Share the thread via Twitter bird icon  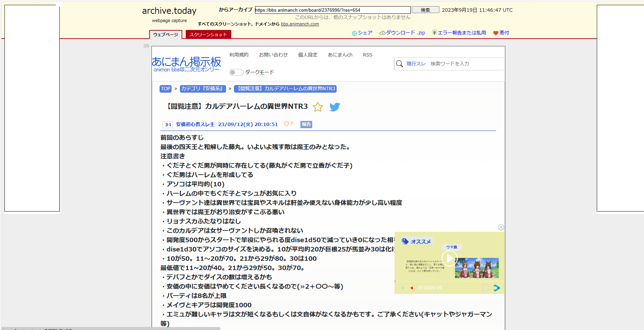tap(335, 107)
